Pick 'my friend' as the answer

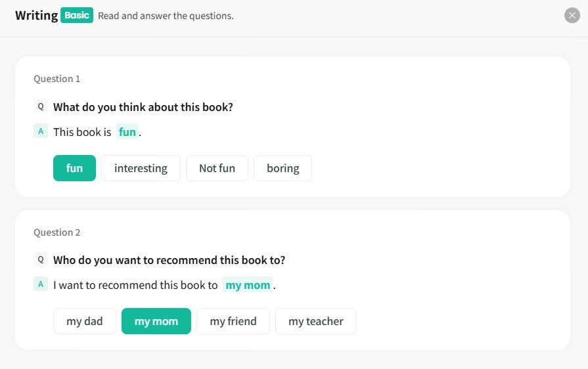pyautogui.click(x=233, y=321)
